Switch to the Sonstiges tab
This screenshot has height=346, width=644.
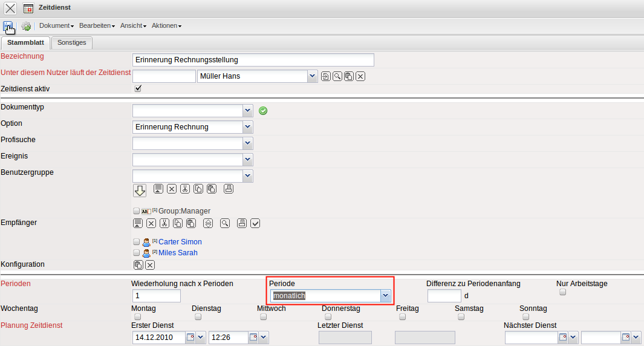click(x=71, y=42)
